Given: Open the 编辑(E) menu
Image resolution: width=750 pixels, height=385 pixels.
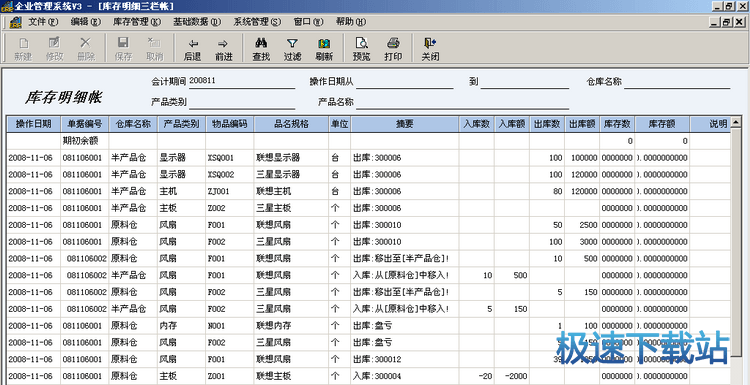Looking at the screenshot, I should (x=86, y=22).
